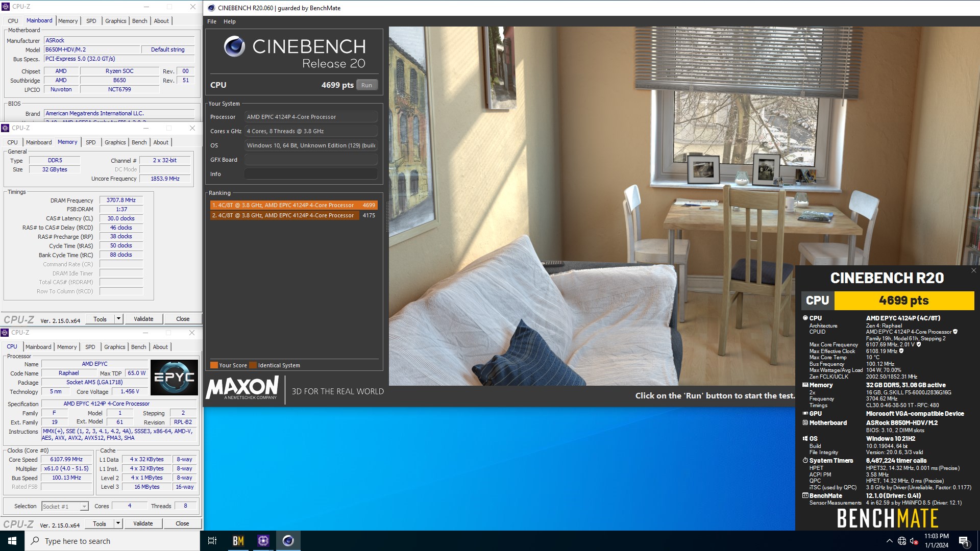Click the muted volume tray icon
The width and height of the screenshot is (980, 551).
point(914,541)
